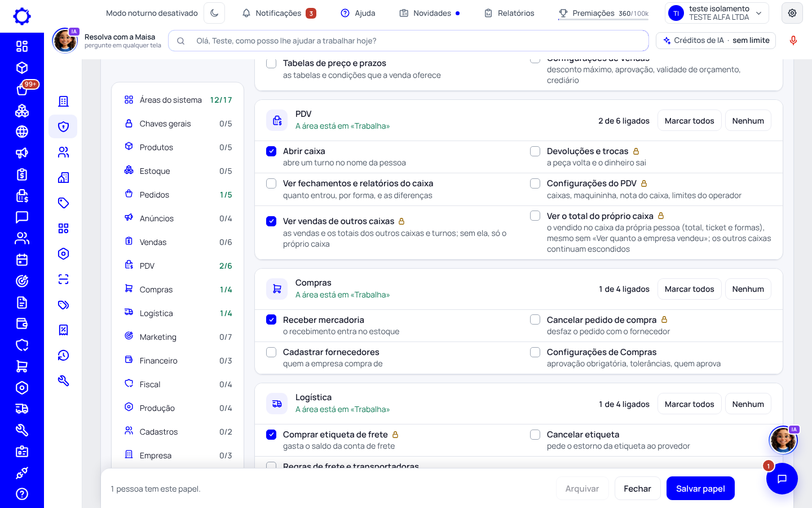Click Nenhum in the Compras section

click(x=748, y=289)
